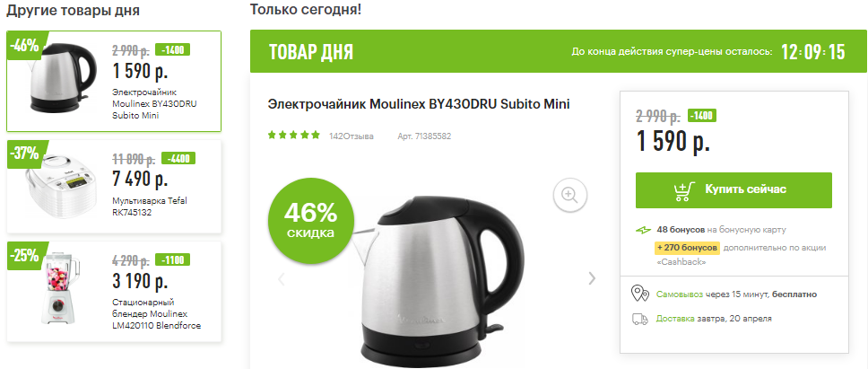Click the +270 бонусов cashback label
868x369 pixels.
point(687,247)
